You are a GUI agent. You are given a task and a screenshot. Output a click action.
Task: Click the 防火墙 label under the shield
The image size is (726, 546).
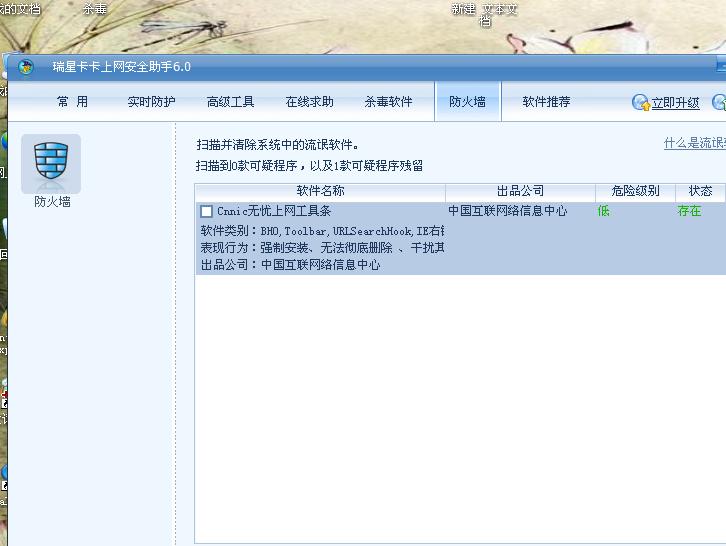[52, 202]
